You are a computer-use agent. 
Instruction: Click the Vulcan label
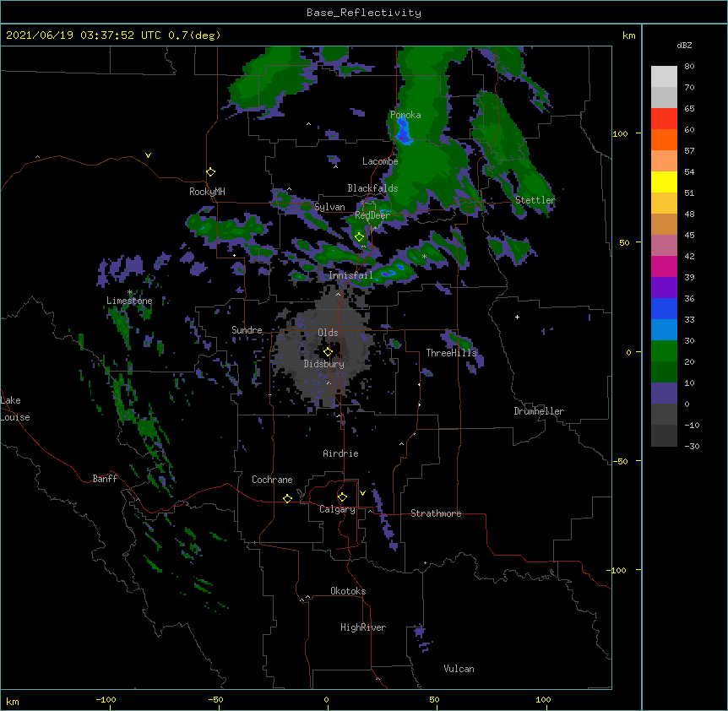point(459,669)
